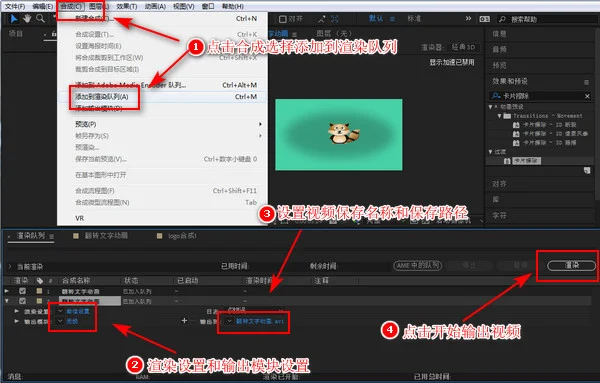This screenshot has width=600, height=383.
Task: Open the 最佳设置 render settings link
Action: pos(78,311)
